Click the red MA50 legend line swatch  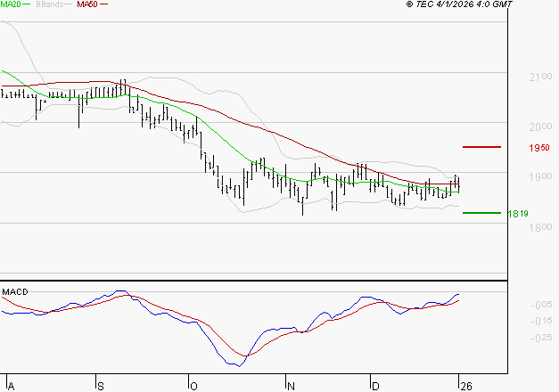(103, 4)
